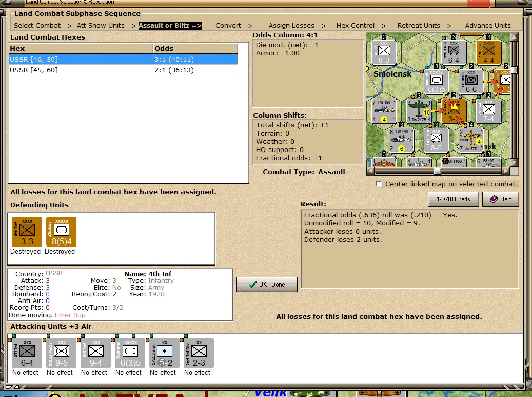Image resolution: width=532 pixels, height=397 pixels.
Task: Click the map vertical scrollbar thumb
Action: (x=514, y=70)
